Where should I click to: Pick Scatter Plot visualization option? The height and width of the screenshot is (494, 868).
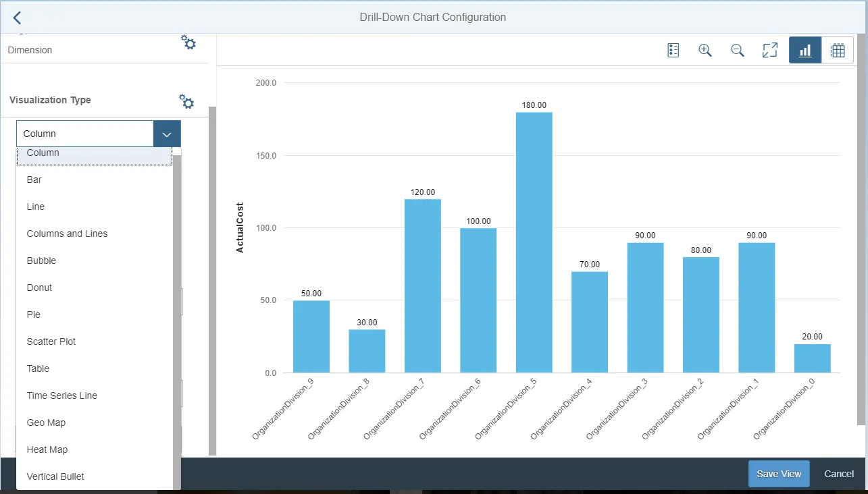pyautogui.click(x=51, y=341)
